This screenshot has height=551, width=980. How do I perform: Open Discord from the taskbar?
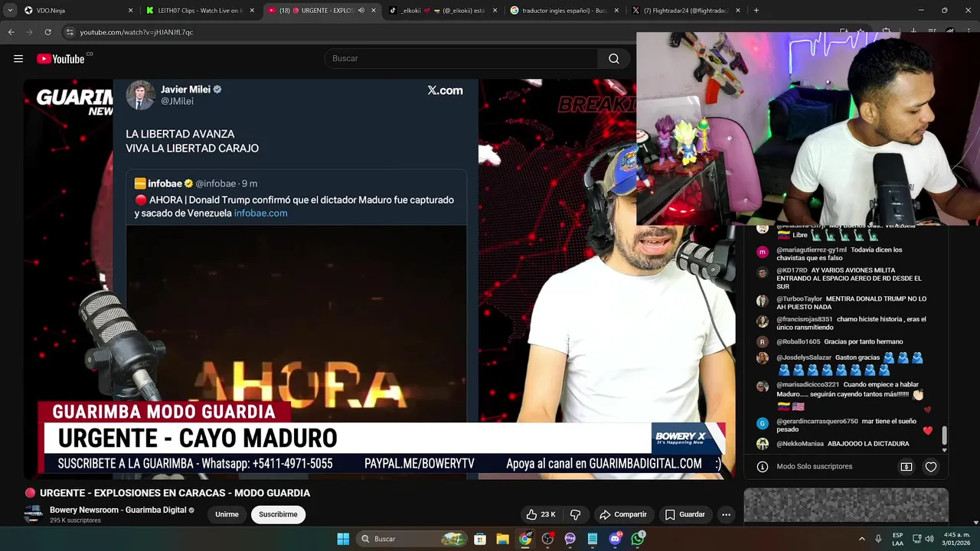pos(615,539)
